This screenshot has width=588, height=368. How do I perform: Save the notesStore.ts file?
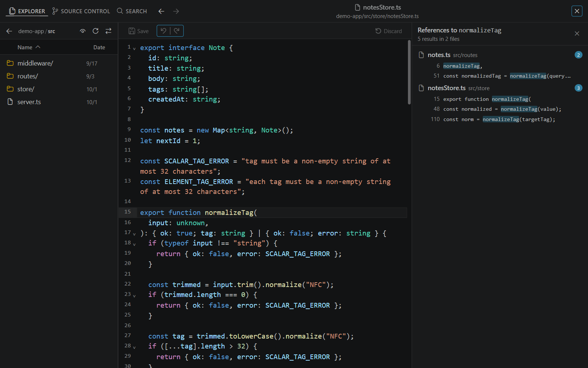pyautogui.click(x=139, y=31)
